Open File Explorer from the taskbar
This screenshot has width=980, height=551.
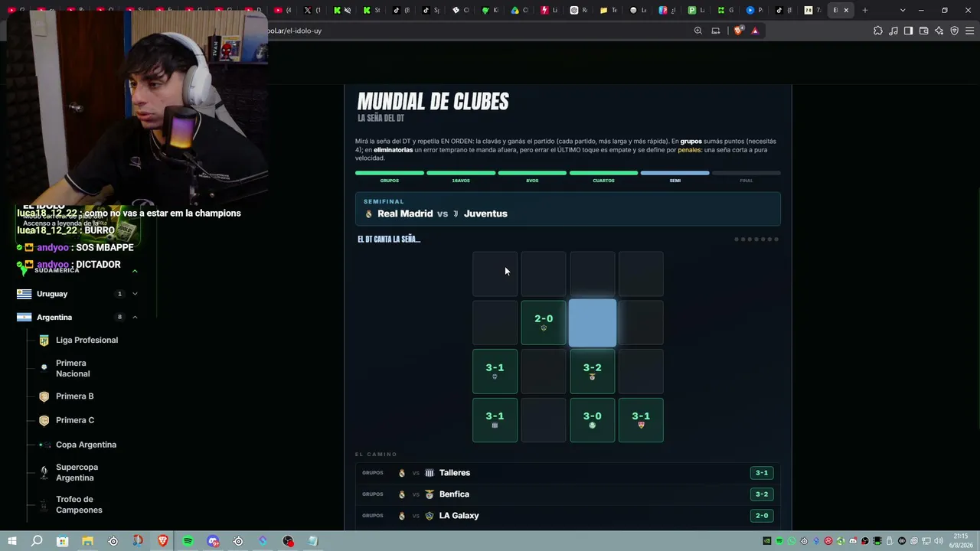point(87,541)
